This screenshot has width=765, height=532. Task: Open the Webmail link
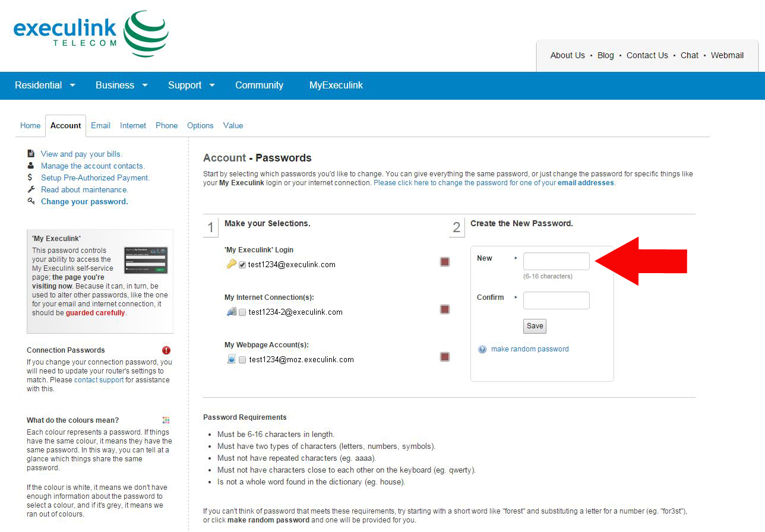[727, 55]
